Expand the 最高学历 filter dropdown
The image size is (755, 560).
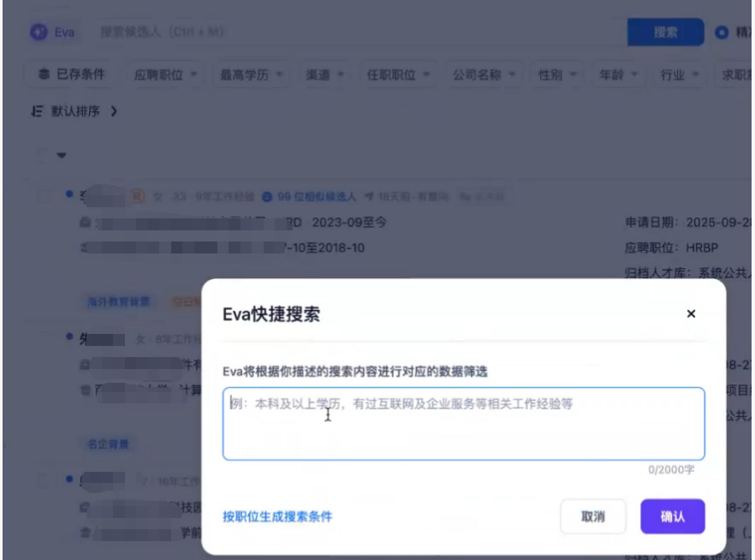click(251, 74)
